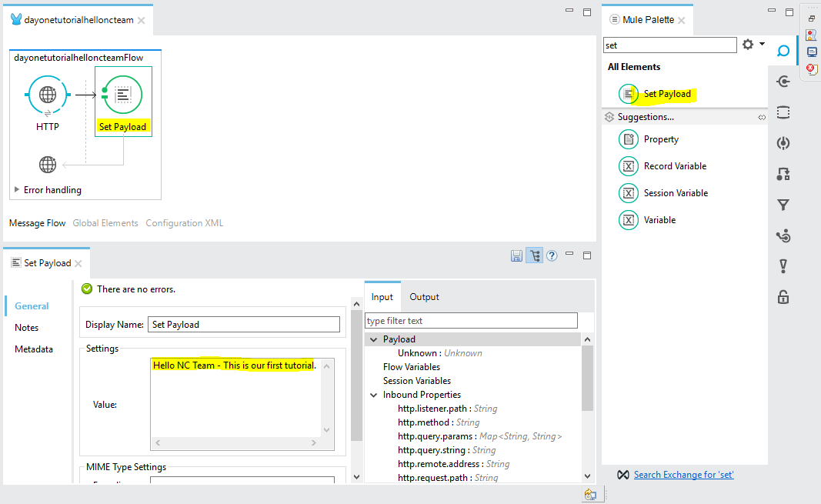Image resolution: width=821 pixels, height=504 pixels.
Task: Open the Security lock icon in palette strip
Action: click(783, 296)
